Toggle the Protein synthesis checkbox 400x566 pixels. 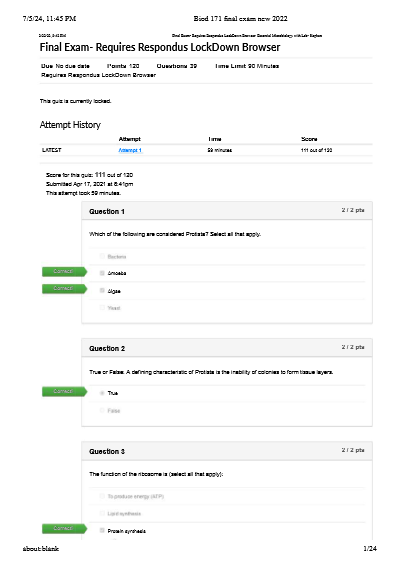click(x=102, y=531)
